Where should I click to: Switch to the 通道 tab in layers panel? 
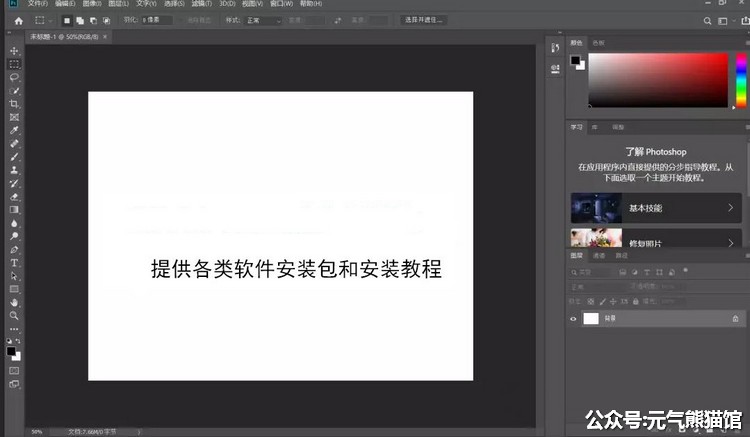[598, 256]
